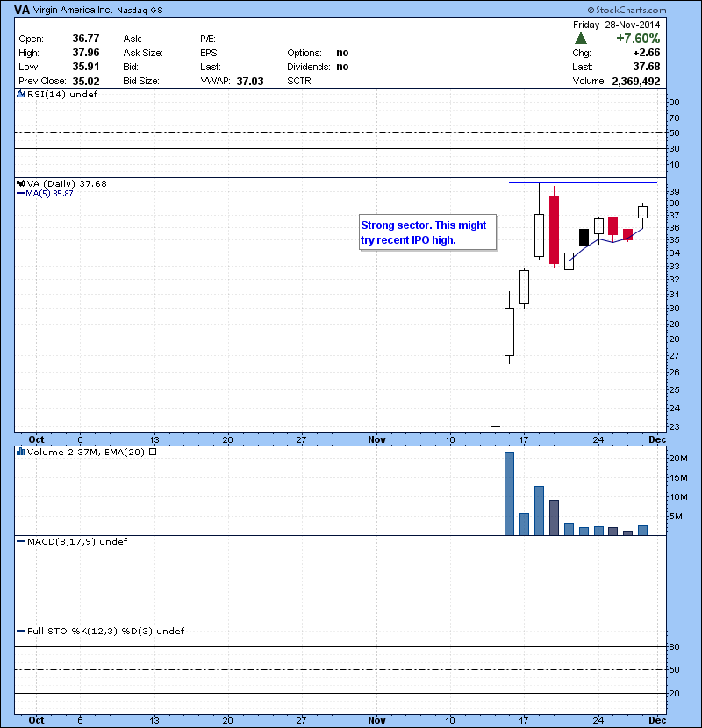Click the MA(5) 35.87 legend label

(x=49, y=194)
